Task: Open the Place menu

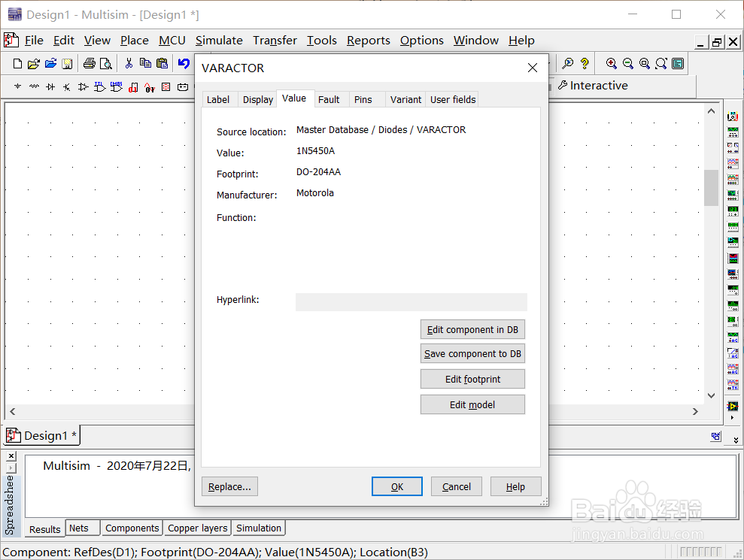Action: pos(134,41)
